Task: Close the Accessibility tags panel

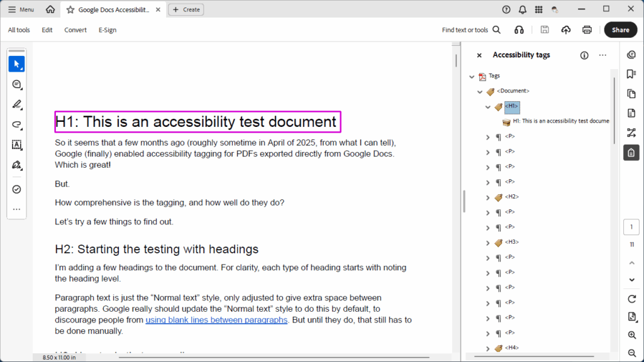Action: (479, 55)
